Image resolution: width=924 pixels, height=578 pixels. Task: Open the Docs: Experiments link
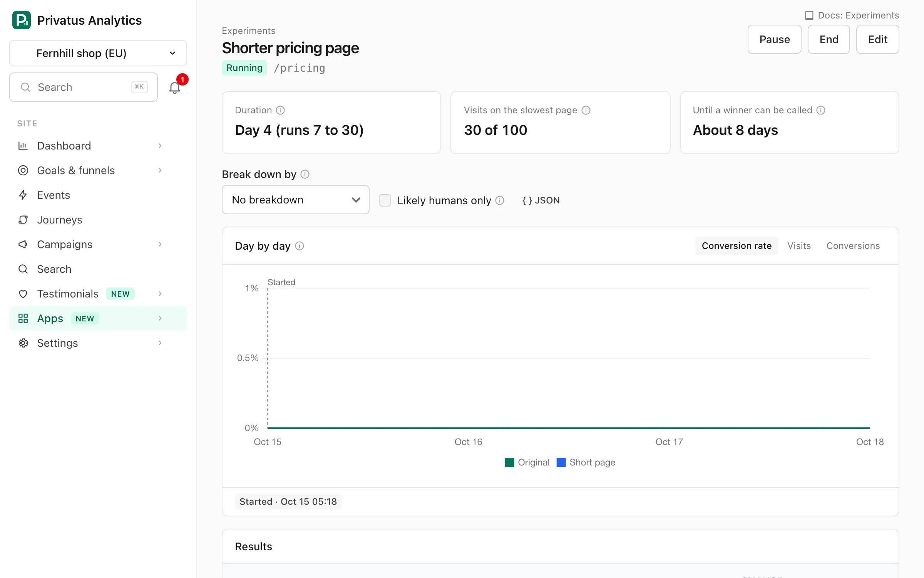tap(852, 15)
